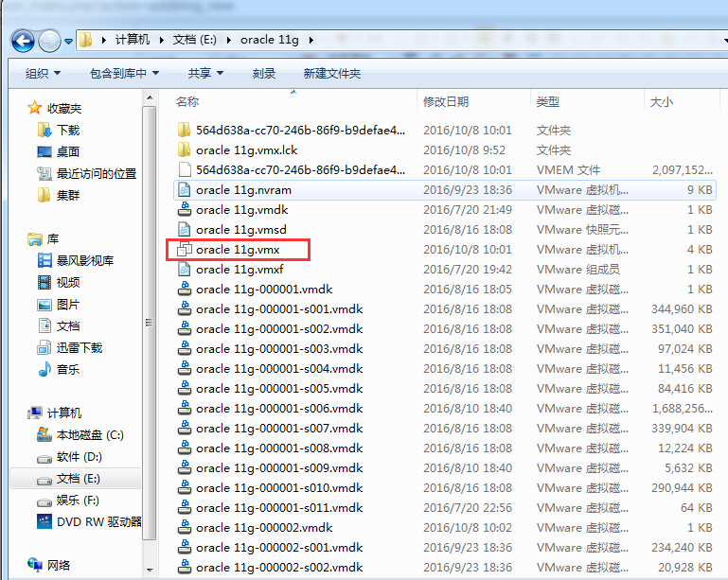Open 软件 (D:) drive
The width and height of the screenshot is (728, 580).
79,457
